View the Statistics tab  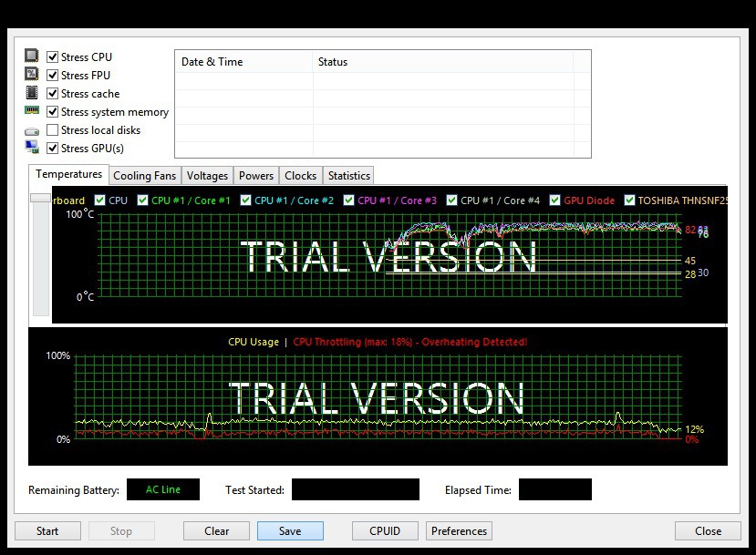pyautogui.click(x=349, y=176)
